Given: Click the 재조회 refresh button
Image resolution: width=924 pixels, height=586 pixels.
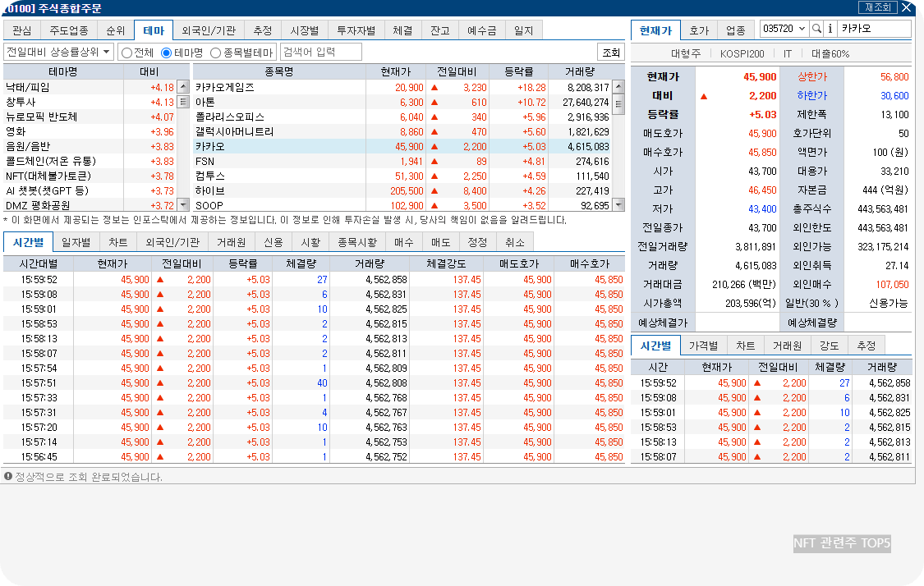Looking at the screenshot, I should coord(877,7).
